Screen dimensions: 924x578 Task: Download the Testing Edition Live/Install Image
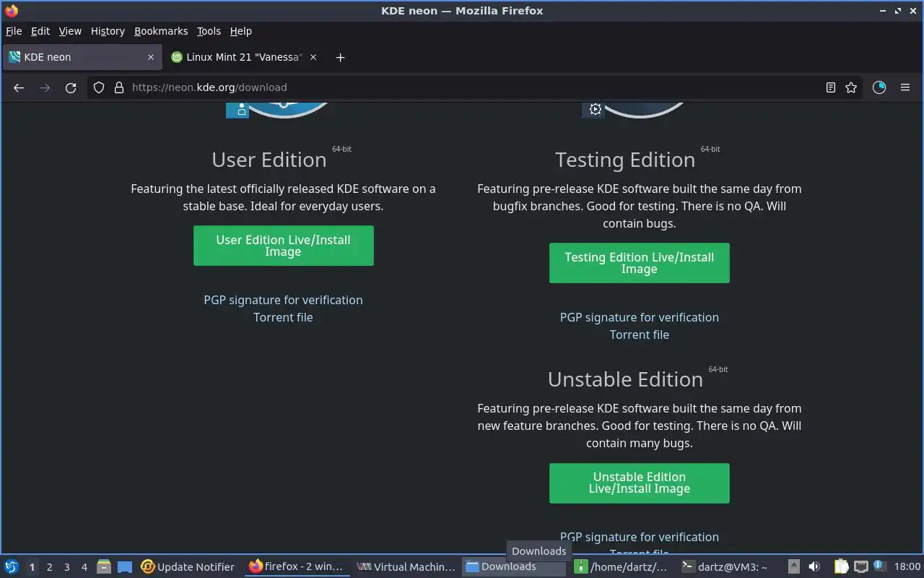(639, 263)
